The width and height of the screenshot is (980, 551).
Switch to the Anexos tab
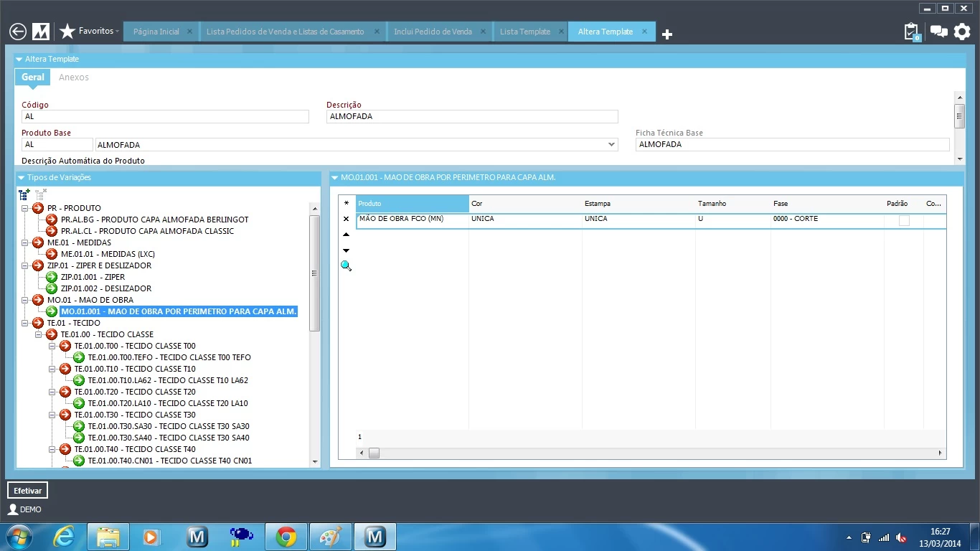coord(74,77)
